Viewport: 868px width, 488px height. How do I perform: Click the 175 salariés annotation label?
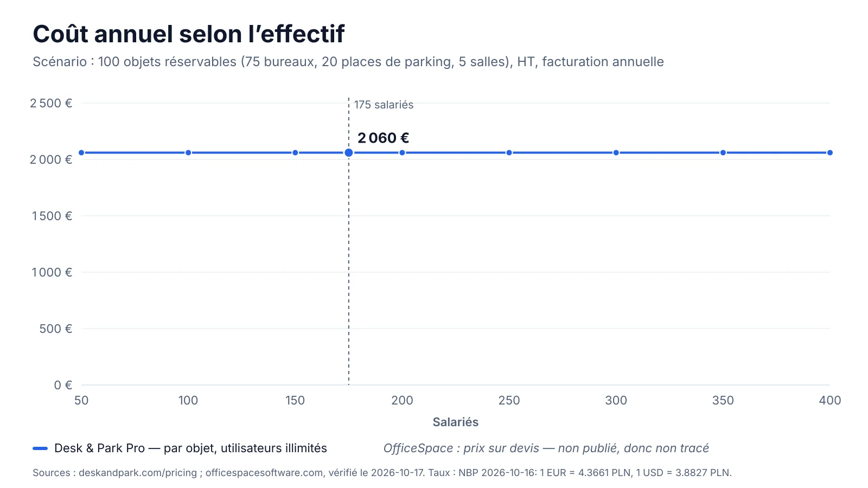(x=384, y=105)
